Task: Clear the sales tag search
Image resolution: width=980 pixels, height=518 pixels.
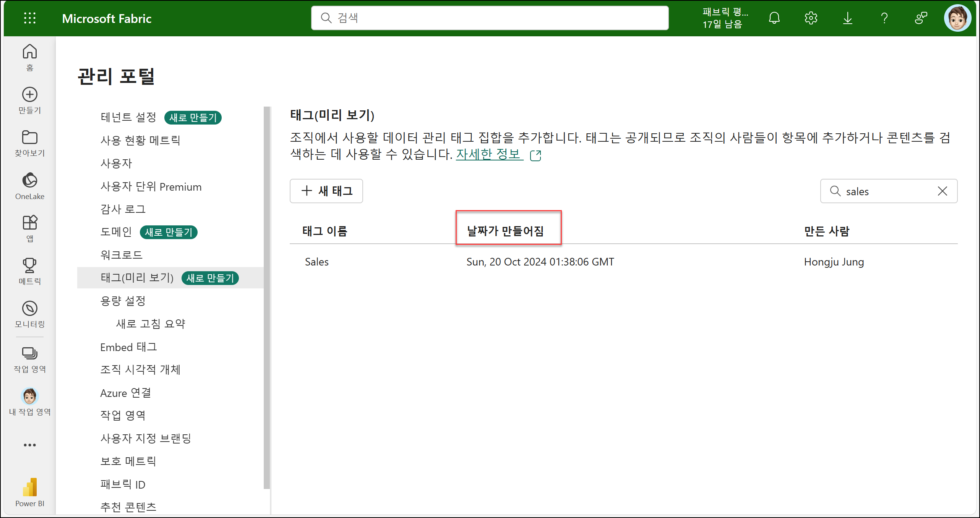Action: [x=942, y=191]
